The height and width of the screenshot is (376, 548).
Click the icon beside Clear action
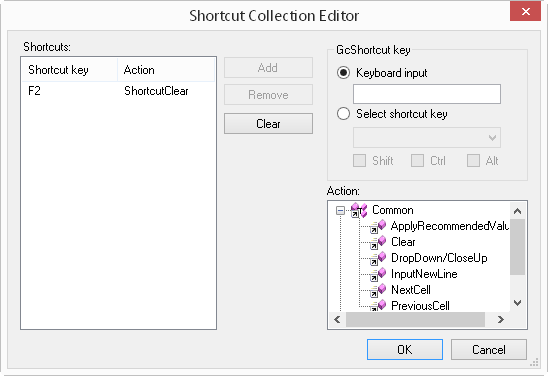(378, 242)
